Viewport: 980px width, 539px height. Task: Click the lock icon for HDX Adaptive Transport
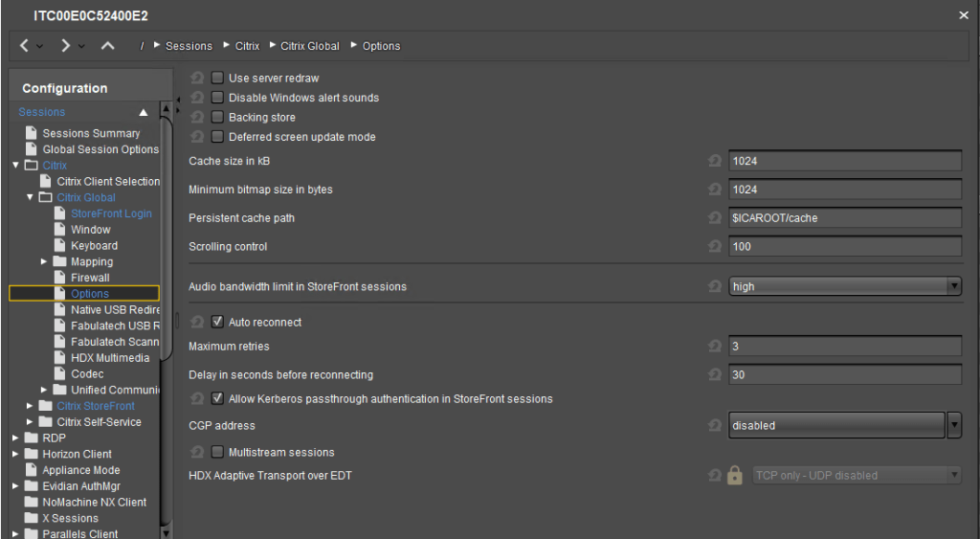(x=734, y=475)
